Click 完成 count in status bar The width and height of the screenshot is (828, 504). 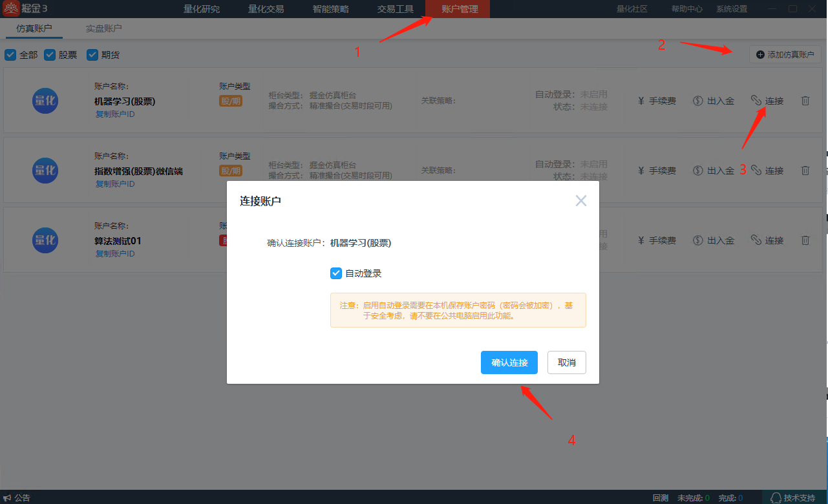730,498
